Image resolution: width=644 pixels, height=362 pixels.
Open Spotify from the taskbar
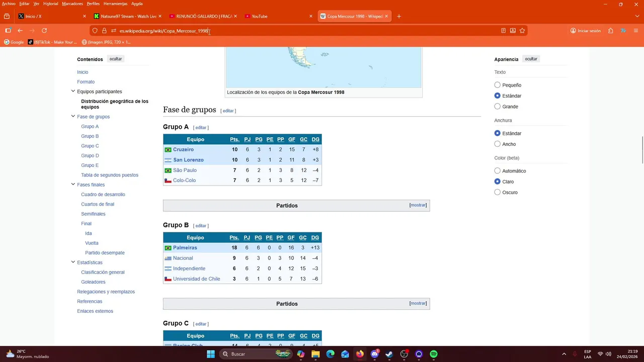pyautogui.click(x=434, y=354)
